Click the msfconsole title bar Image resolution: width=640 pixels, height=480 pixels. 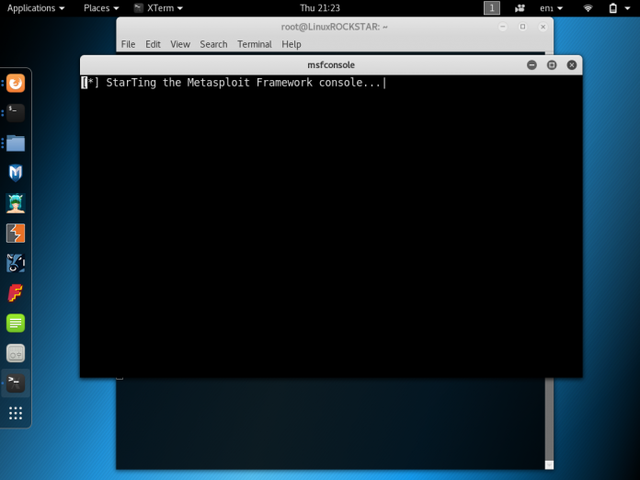[x=331, y=65]
